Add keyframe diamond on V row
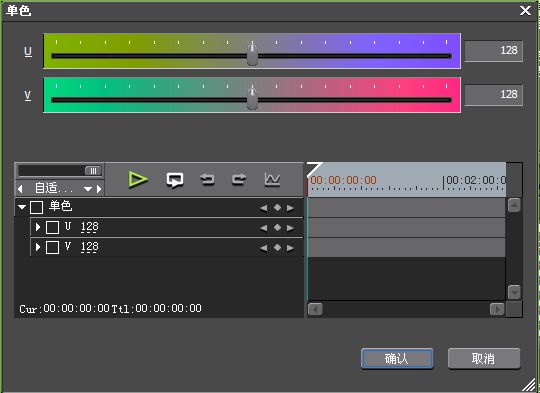 tap(277, 247)
